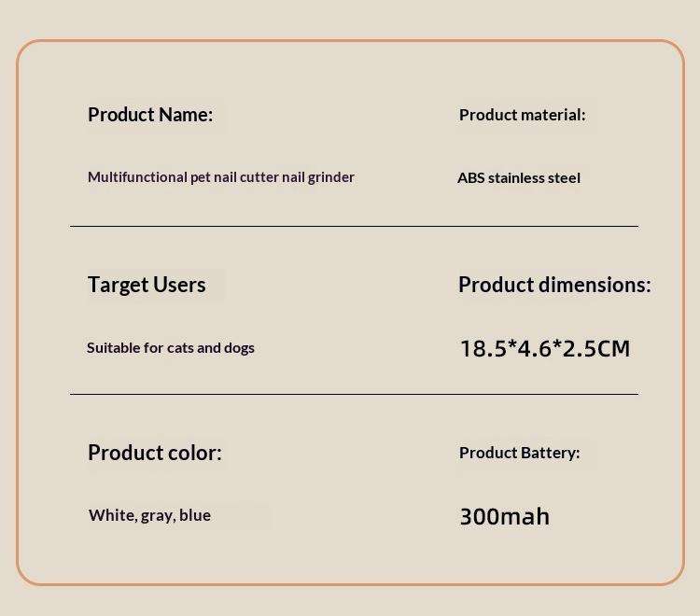Click the "Product dimensions:" heading
Viewport: 700px width, 616px height.
pyautogui.click(x=554, y=285)
